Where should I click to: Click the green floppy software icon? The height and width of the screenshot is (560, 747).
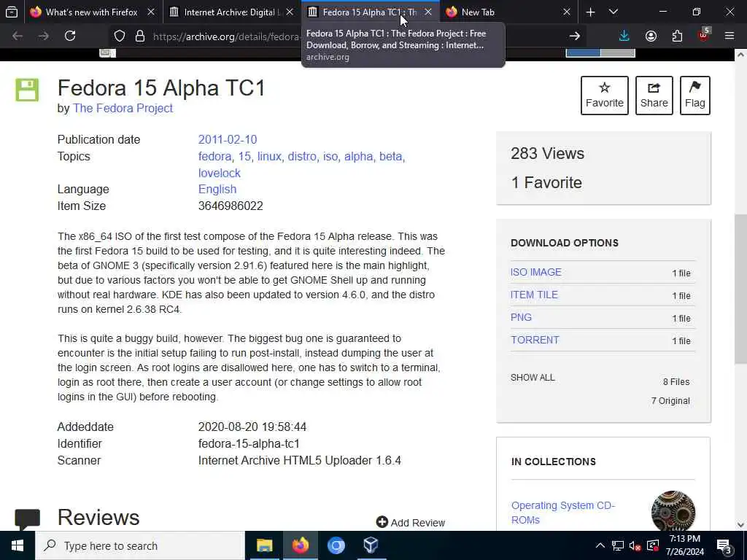click(x=27, y=90)
